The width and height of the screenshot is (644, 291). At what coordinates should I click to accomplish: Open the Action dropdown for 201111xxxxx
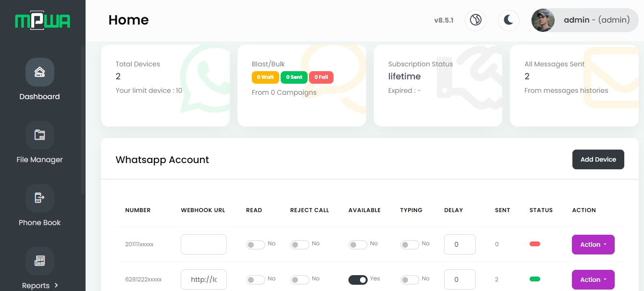coord(593,244)
